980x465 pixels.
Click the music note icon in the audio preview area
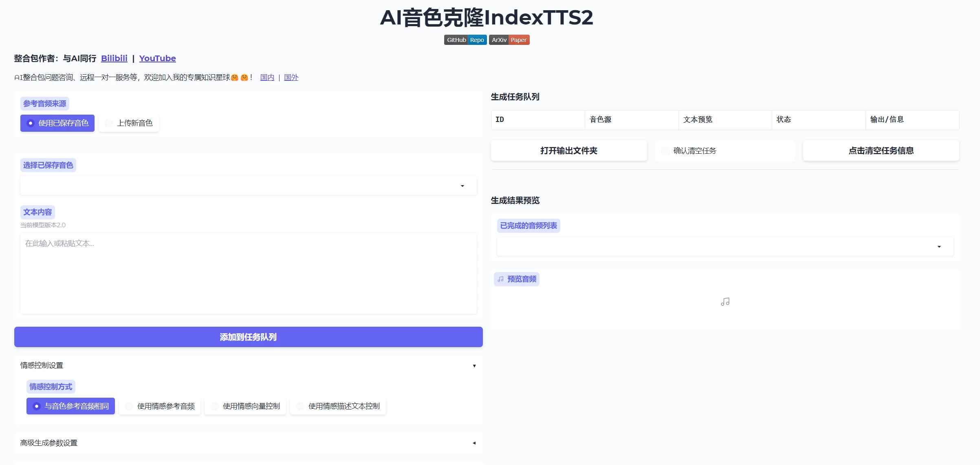725,302
